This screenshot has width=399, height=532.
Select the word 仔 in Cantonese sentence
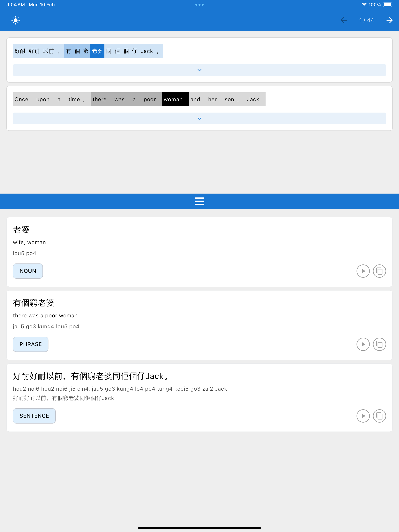[135, 51]
